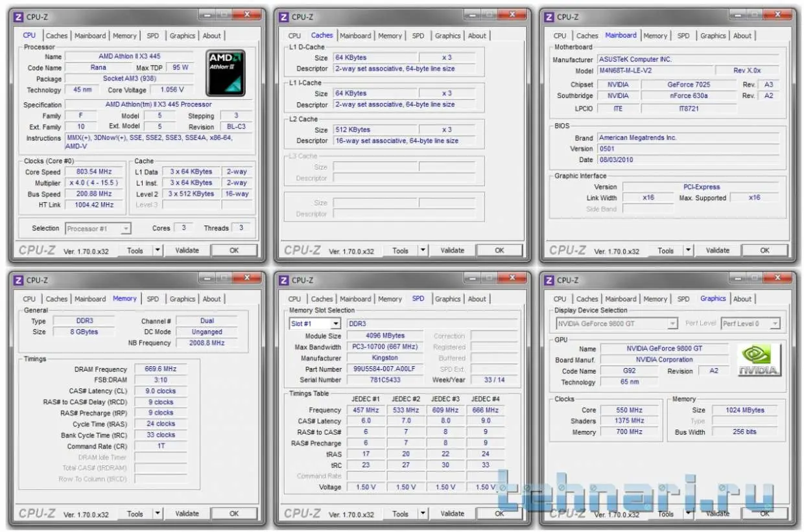Click Chipset GeForce 7025 field
The height and width of the screenshot is (532, 804).
click(689, 84)
